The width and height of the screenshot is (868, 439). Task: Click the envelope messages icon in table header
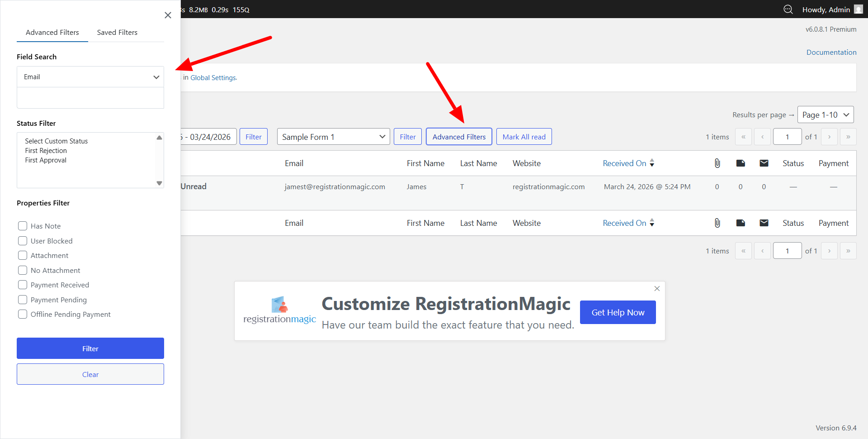click(764, 163)
